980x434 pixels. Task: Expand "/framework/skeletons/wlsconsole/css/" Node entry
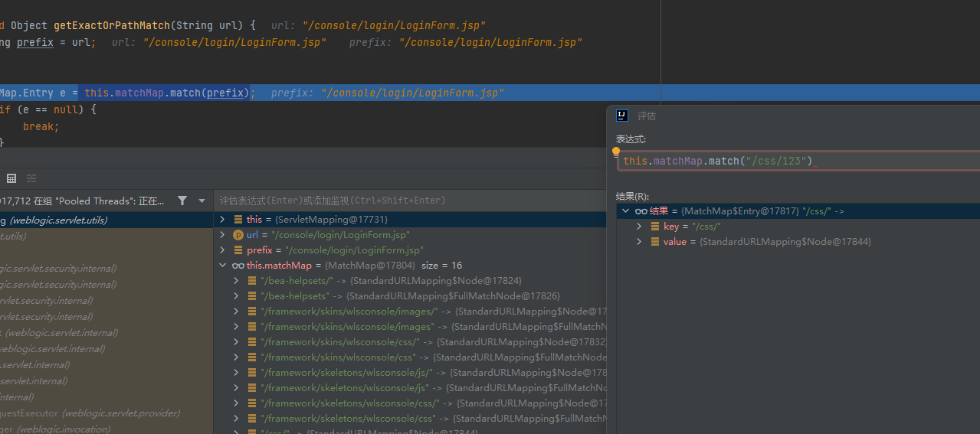(237, 403)
